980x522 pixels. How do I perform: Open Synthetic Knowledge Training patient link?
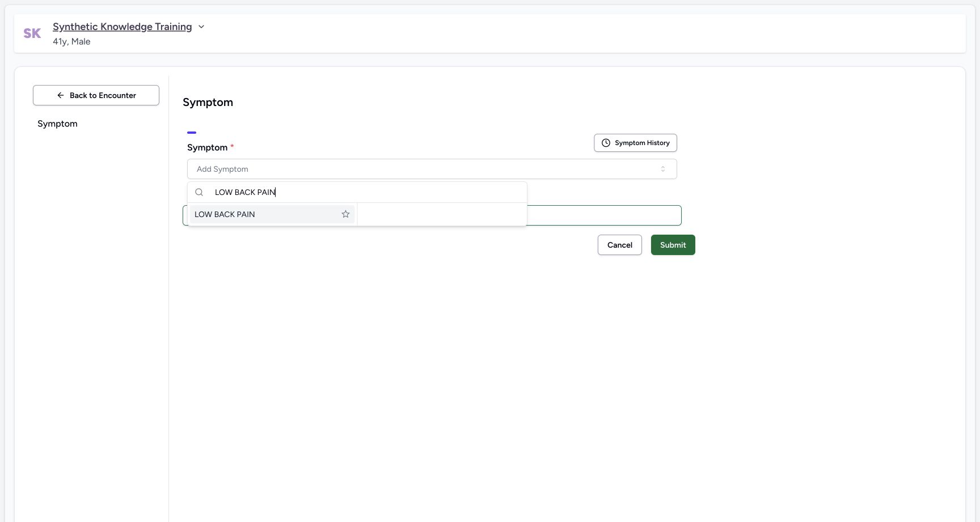[122, 27]
